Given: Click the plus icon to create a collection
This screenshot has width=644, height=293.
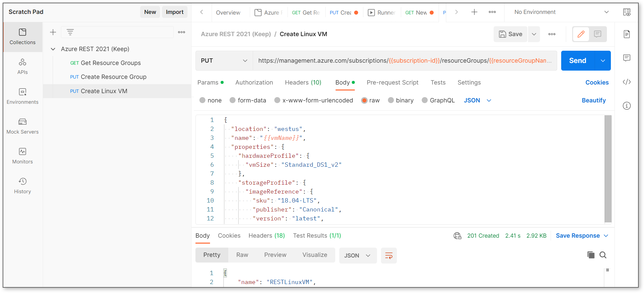Looking at the screenshot, I should (x=53, y=32).
